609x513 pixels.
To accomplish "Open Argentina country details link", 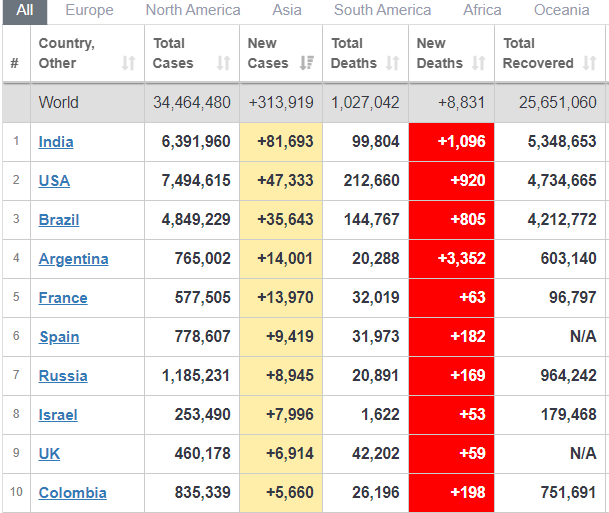I will coord(73,259).
